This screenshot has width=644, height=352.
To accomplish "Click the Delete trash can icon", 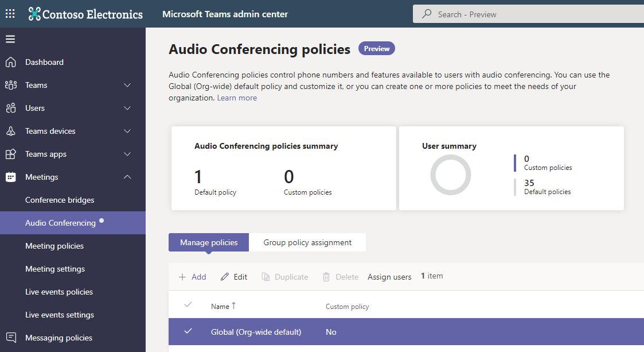I will point(326,277).
